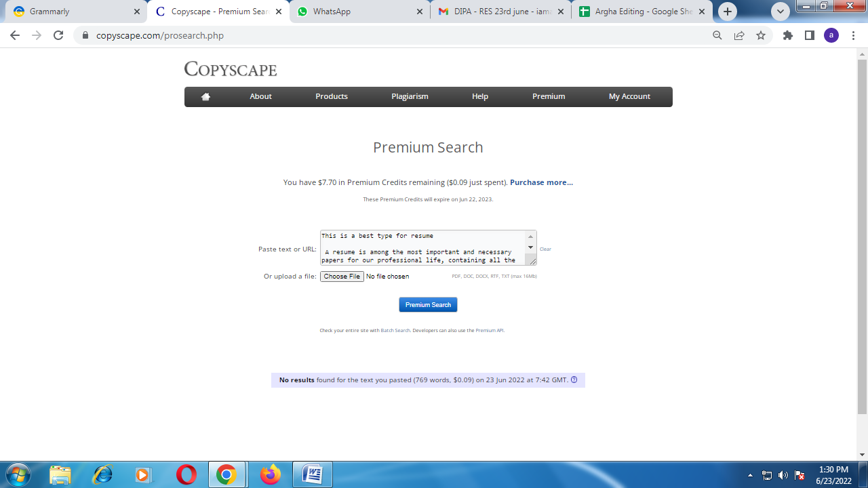
Task: Switch to Grammarly tab
Action: [x=73, y=12]
